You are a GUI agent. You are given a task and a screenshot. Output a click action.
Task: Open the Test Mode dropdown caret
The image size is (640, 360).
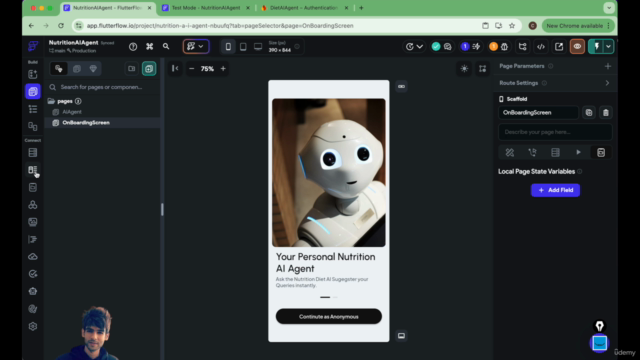[x=608, y=47]
